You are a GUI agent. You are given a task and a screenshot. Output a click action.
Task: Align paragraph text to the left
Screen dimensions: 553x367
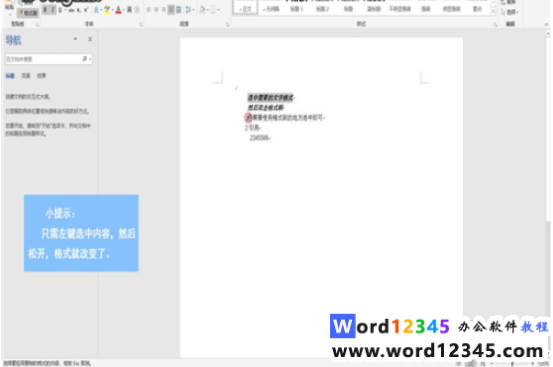148,10
